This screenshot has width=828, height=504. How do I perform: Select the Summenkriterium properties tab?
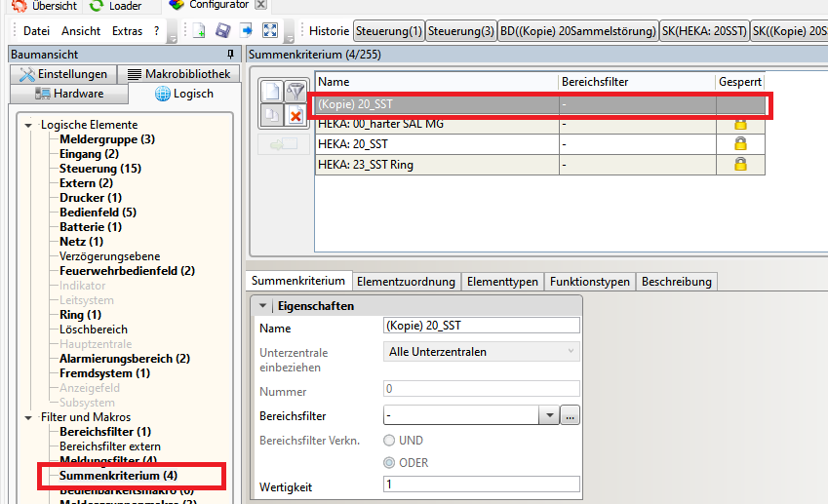[298, 281]
